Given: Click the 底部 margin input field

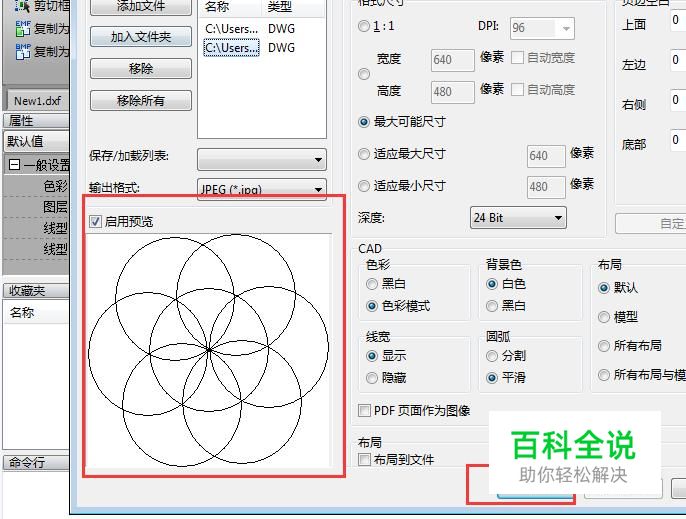Looking at the screenshot, I should tap(678, 141).
